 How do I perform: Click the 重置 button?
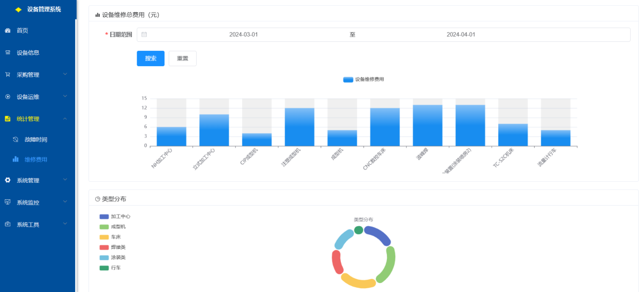tap(182, 58)
